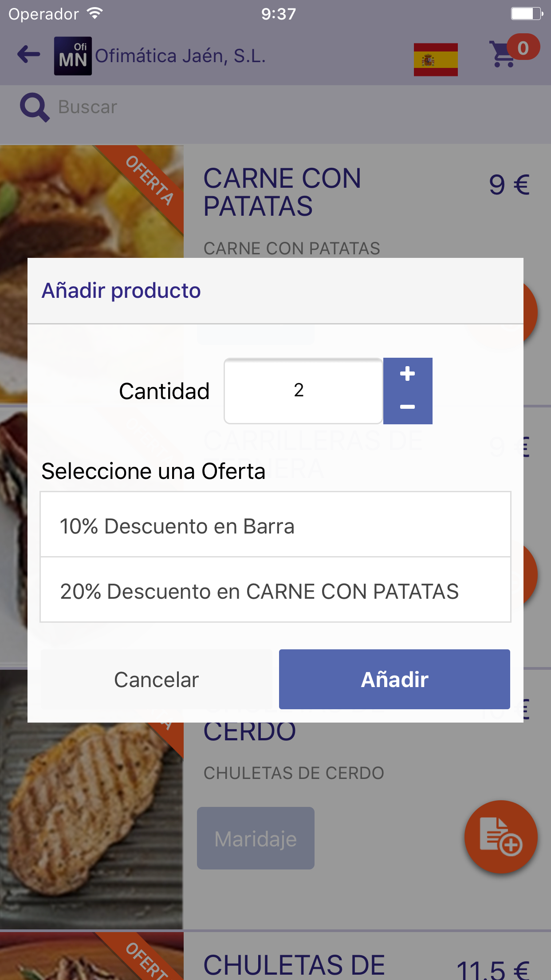Screen dimensions: 551x980
Task: Dismiss the dialog with Cancelar
Action: click(x=156, y=679)
